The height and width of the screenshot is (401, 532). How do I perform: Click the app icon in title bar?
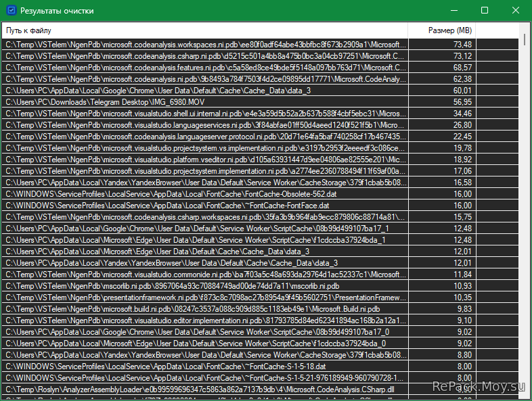(10, 11)
